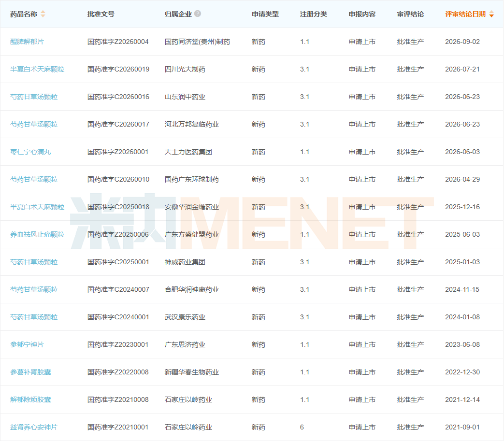Click company 国药同济堂(贵州)制药

coord(197,42)
